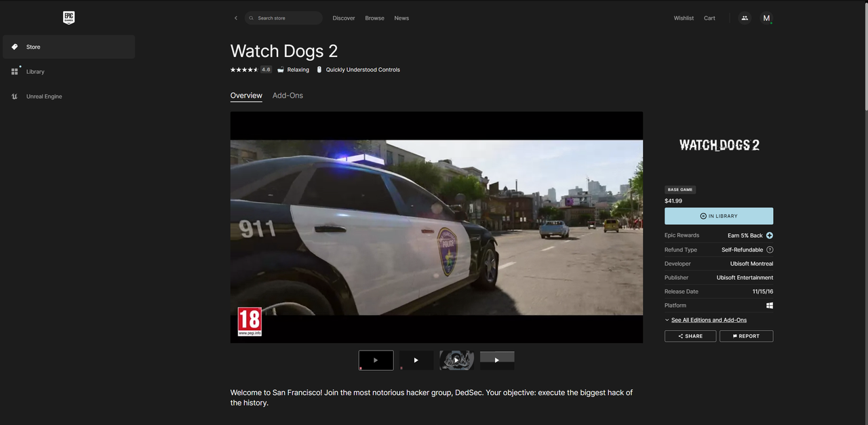Open the Wishlist link

pyautogui.click(x=684, y=18)
